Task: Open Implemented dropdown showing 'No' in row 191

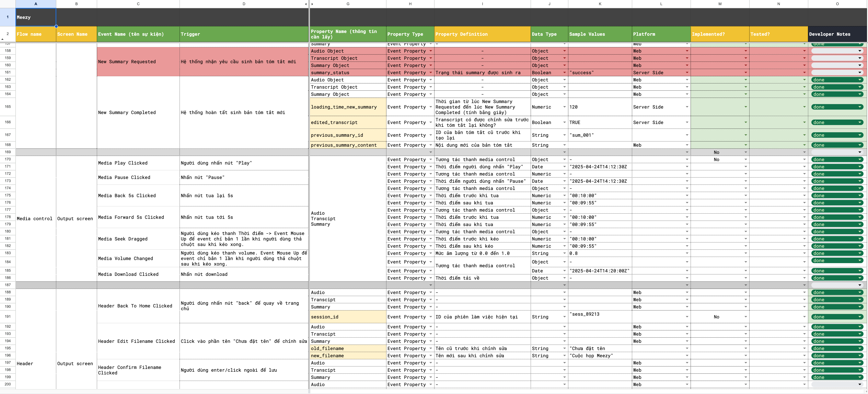Action: pos(745,317)
